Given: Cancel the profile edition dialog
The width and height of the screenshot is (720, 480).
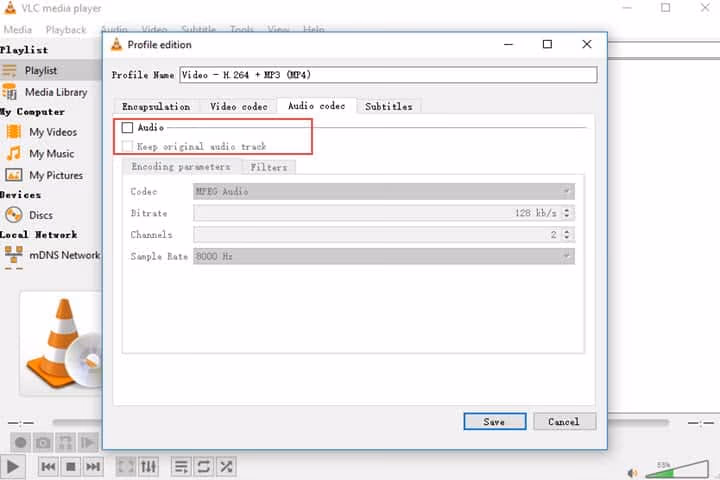Looking at the screenshot, I should tap(564, 421).
